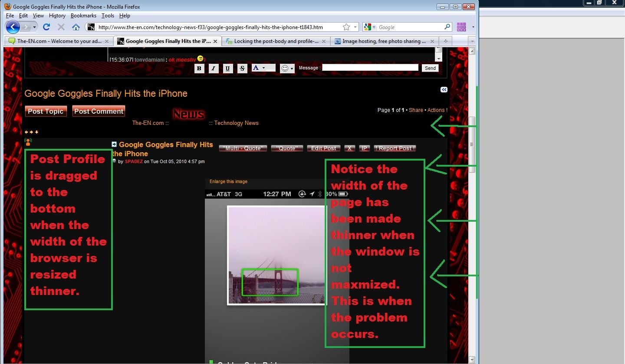Toggle bold in chat message toolbar

tap(199, 68)
